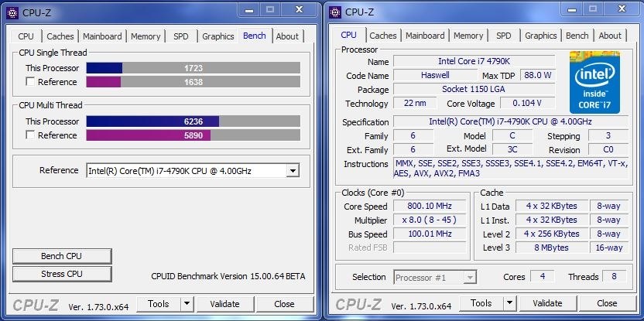This screenshot has width=644, height=321.
Task: Open the Caches tab in the right CPU window
Action: click(383, 36)
